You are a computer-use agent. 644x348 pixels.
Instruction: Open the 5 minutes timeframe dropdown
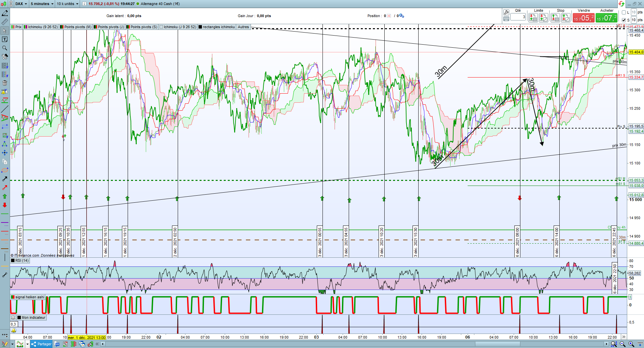[x=42, y=4]
